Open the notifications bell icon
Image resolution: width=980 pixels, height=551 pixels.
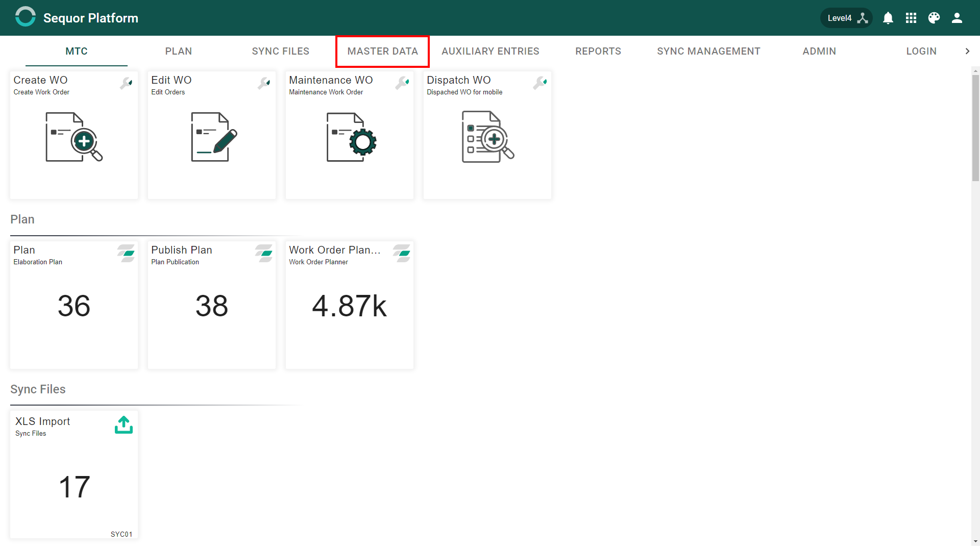pyautogui.click(x=888, y=18)
